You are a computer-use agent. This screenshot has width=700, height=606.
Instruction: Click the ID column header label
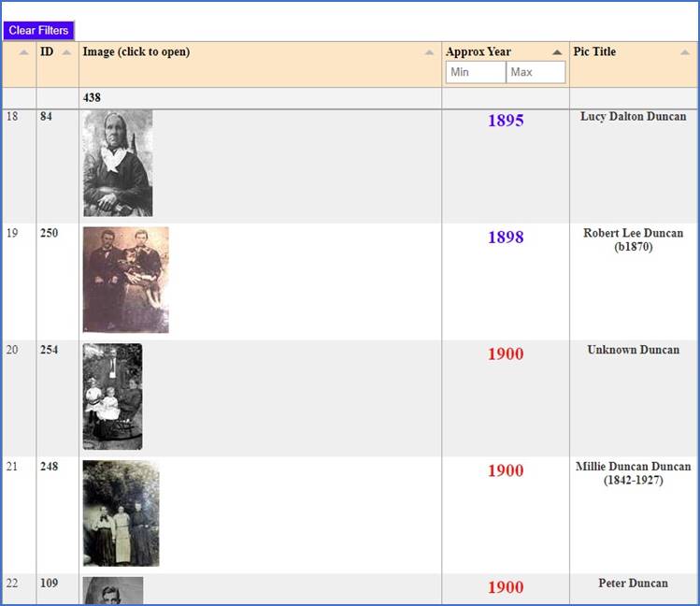coord(47,51)
